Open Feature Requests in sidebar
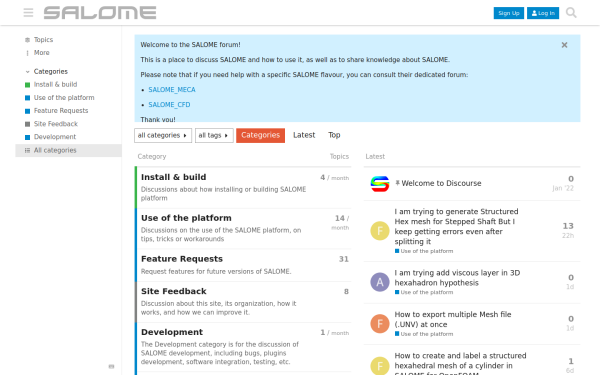This screenshot has width=600, height=375. 61,111
